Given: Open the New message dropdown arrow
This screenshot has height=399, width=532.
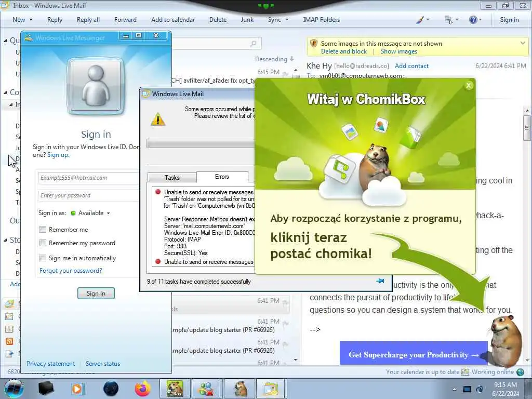Looking at the screenshot, I should pyautogui.click(x=31, y=20).
